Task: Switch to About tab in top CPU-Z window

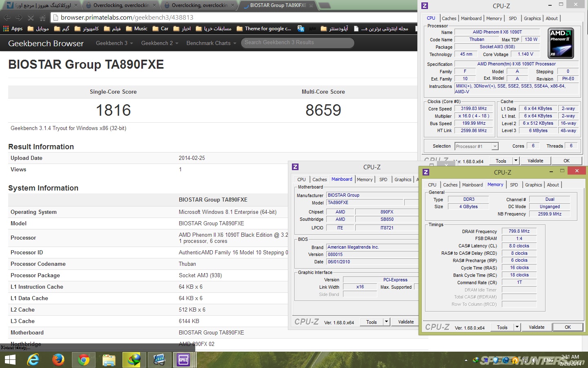Action: [x=552, y=18]
